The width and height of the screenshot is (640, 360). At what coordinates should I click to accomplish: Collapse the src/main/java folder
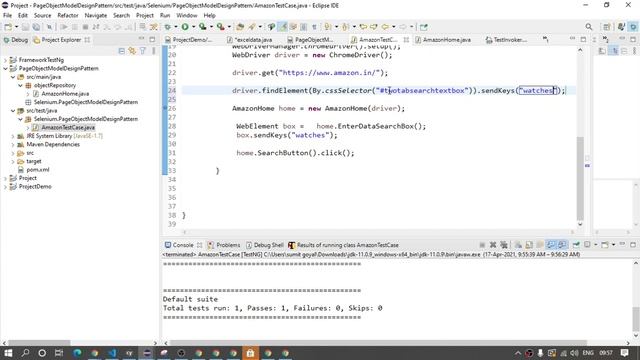pyautogui.click(x=13, y=77)
